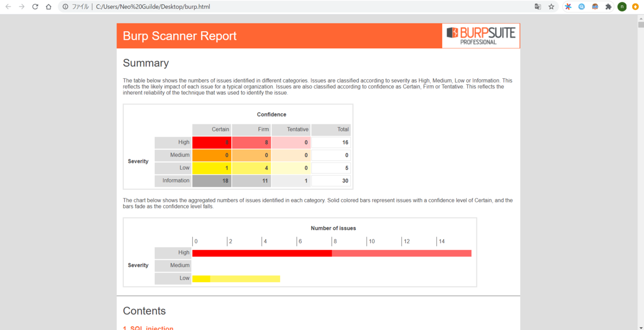Click the translate page icon
This screenshot has height=330, width=644.
pos(538,7)
